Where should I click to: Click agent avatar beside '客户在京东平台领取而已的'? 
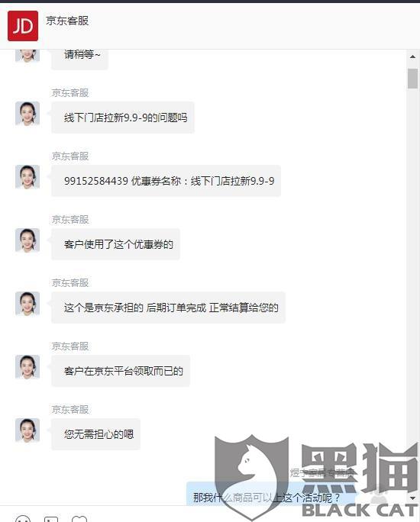[x=27, y=367]
